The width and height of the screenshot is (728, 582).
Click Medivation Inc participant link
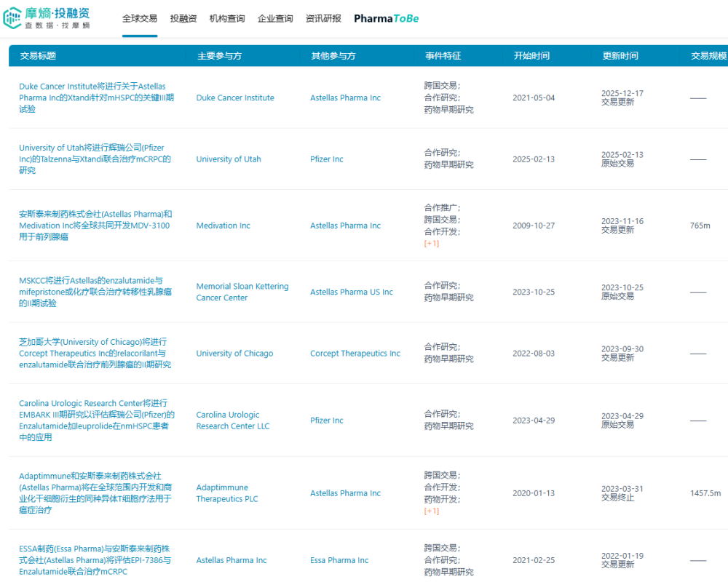coord(223,225)
